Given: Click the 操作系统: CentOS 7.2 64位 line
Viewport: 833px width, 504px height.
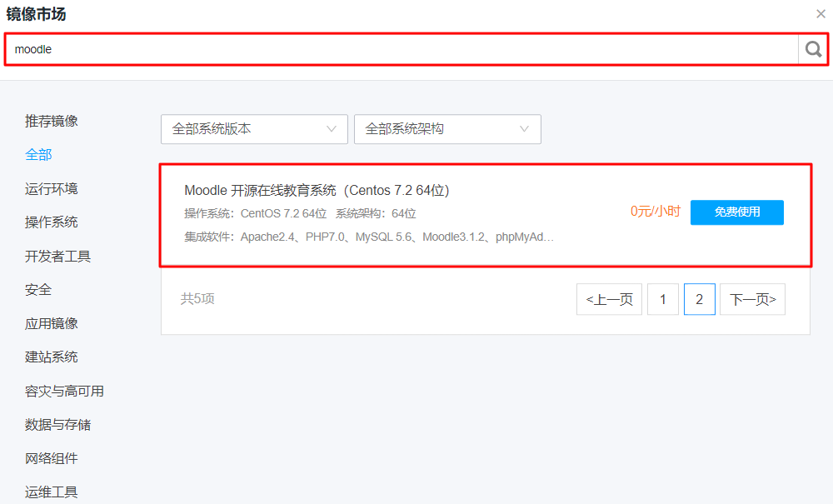Looking at the screenshot, I should click(x=255, y=213).
